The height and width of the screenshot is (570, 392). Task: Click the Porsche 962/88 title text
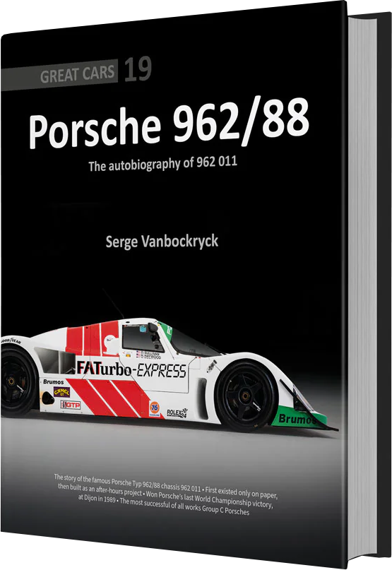(169, 122)
